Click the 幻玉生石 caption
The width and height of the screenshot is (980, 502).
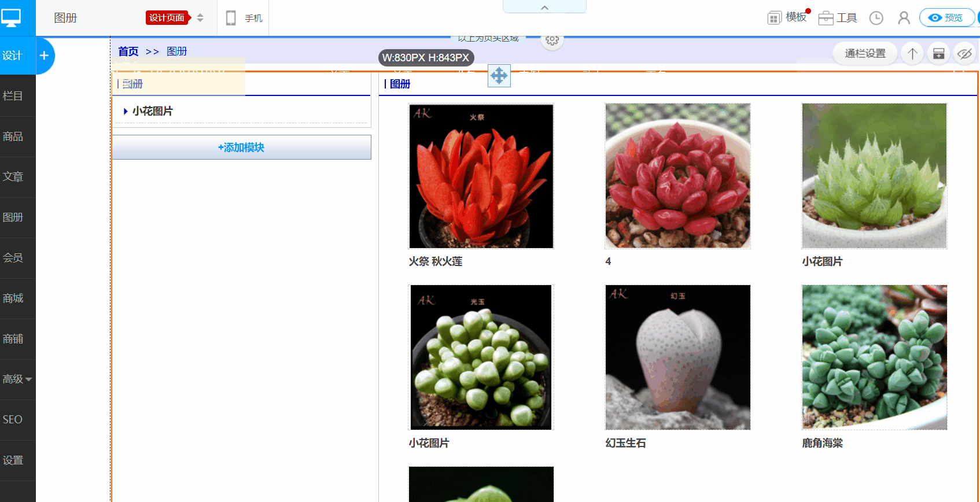pos(625,443)
